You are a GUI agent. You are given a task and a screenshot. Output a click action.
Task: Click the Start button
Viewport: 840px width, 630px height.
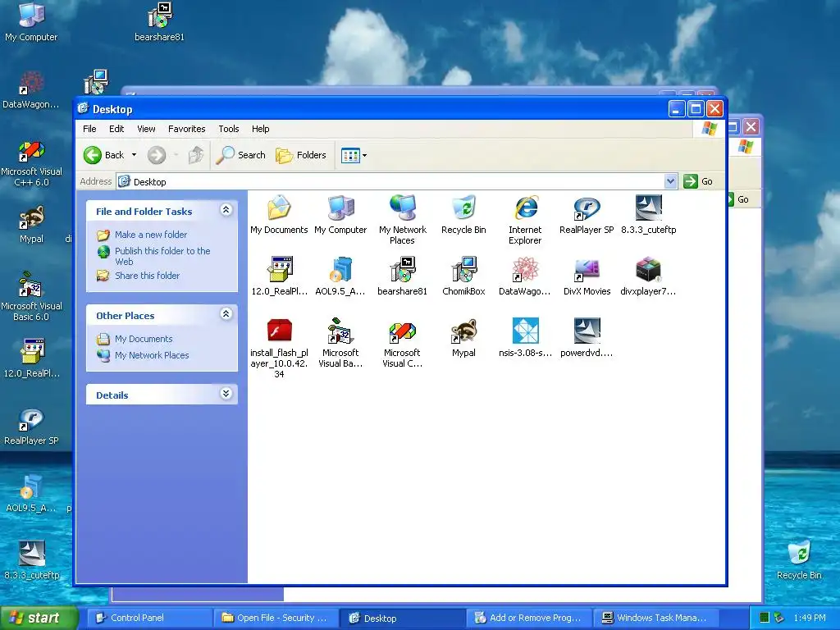point(39,618)
